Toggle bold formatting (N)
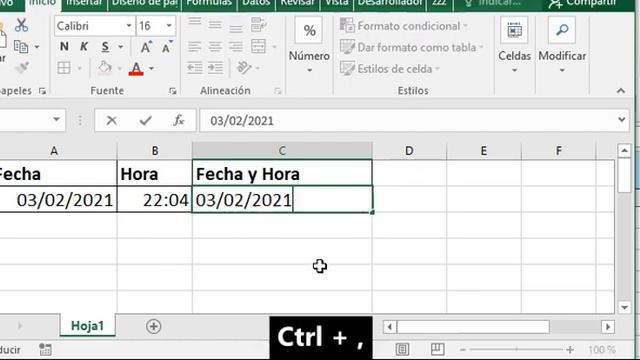Image resolution: width=640 pixels, height=360 pixels. [64, 47]
